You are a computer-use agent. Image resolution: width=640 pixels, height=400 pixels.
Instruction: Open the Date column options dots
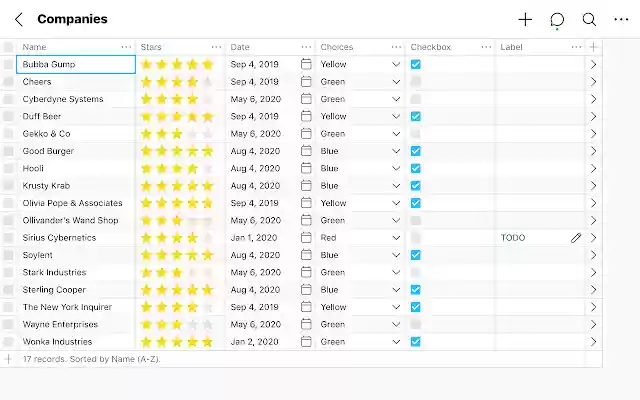306,47
